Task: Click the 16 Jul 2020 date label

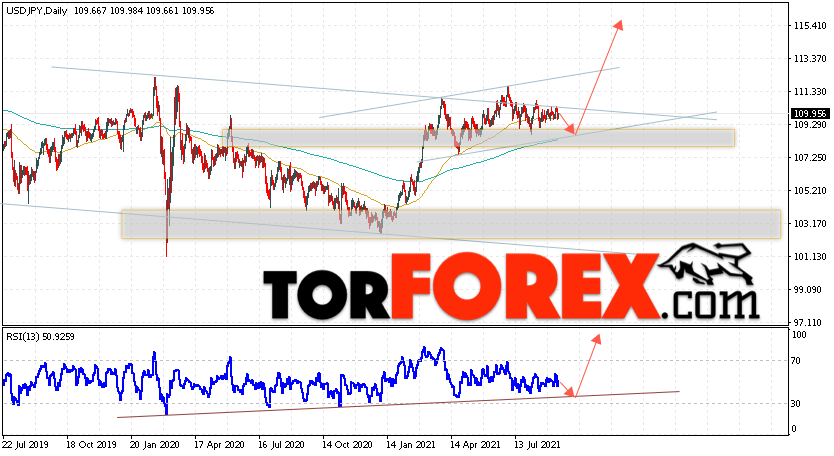Action: pos(282,444)
